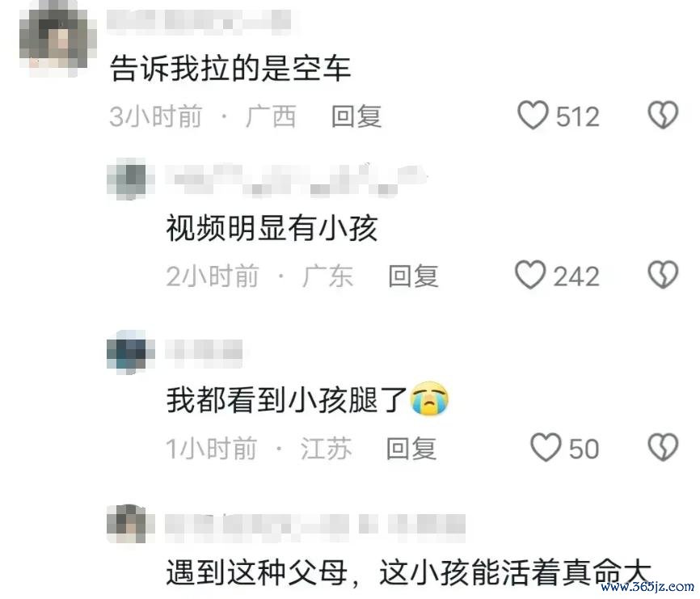Image resolution: width=700 pixels, height=599 pixels.
Task: Open avatar of the 广东 commenter
Action: (x=129, y=180)
